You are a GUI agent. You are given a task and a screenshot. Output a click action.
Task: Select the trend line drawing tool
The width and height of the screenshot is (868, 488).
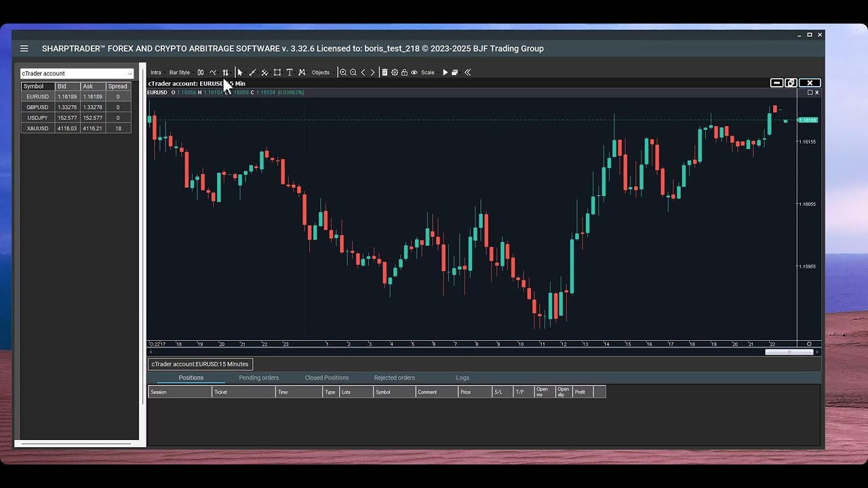252,73
